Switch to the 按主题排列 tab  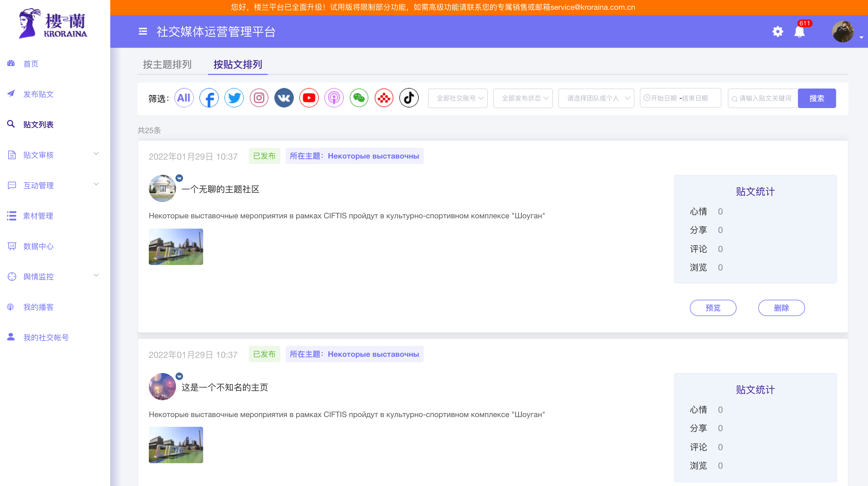(x=167, y=65)
